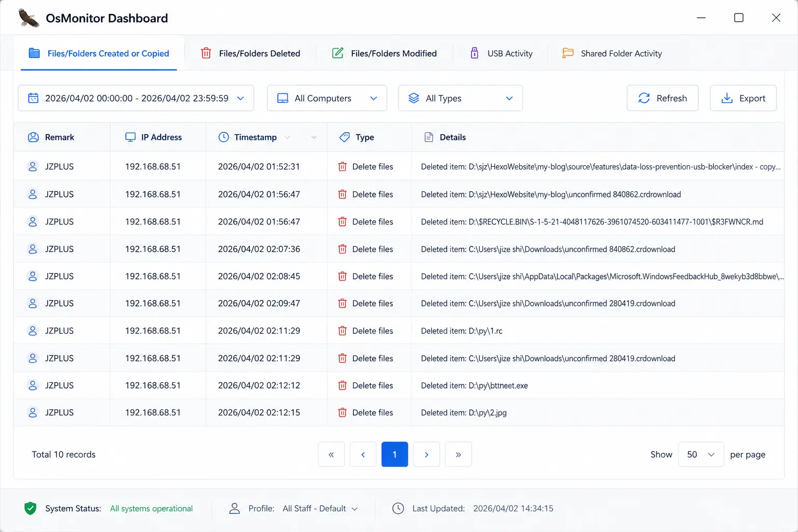Viewport: 798px width, 532px height.
Task: Jump to the last page
Action: point(458,455)
